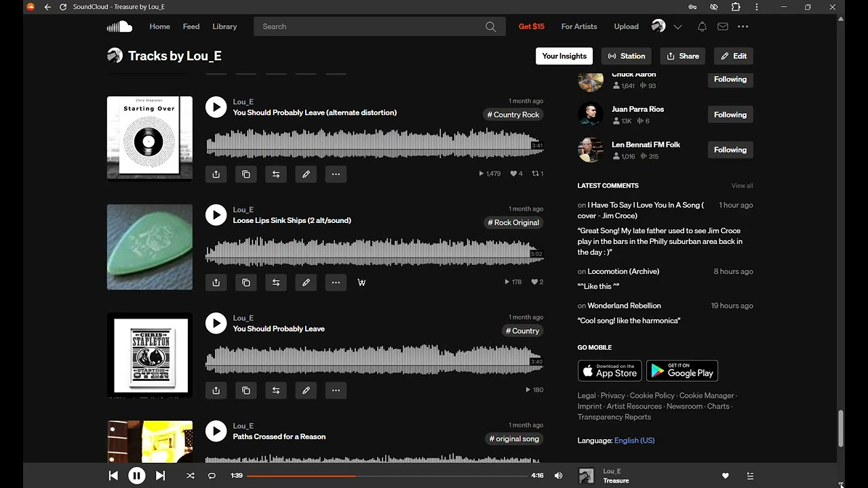
Task: Toggle Following for Chuck Aaron
Action: coord(730,79)
